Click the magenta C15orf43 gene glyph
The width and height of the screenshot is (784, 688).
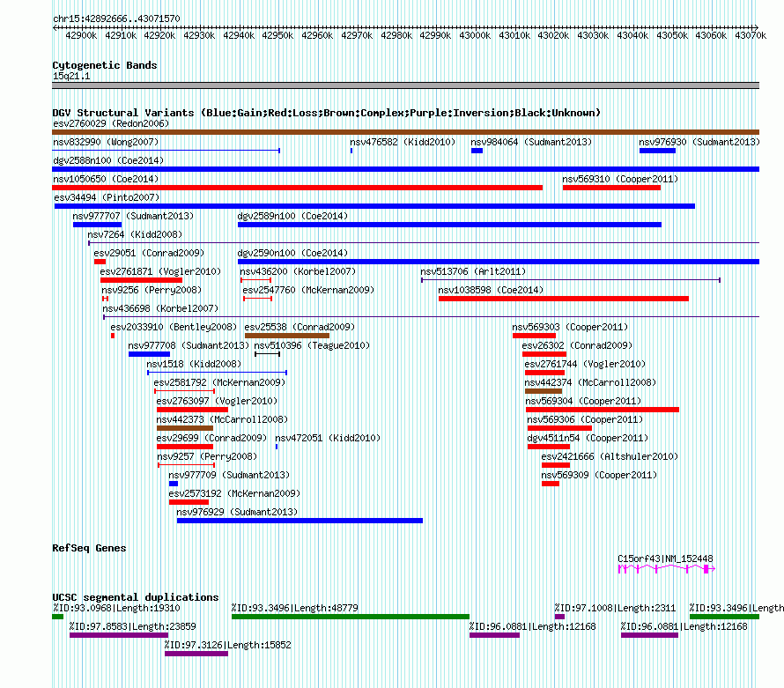coord(667,569)
